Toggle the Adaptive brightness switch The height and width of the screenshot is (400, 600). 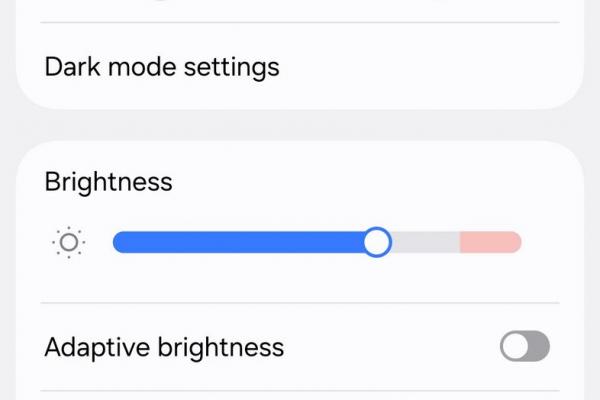coord(525,347)
